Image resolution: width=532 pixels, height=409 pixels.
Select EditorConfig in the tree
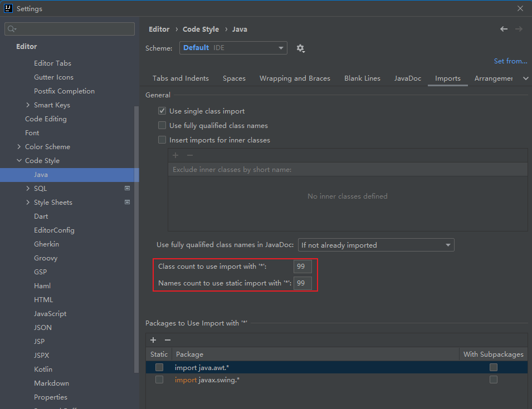[x=54, y=230]
